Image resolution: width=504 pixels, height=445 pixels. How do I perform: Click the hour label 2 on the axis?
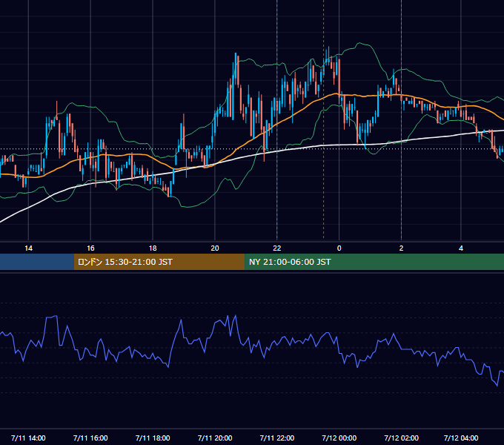tap(401, 248)
